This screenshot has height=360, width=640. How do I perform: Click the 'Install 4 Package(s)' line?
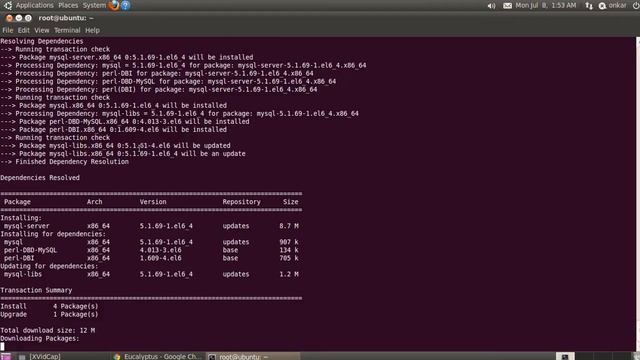pyautogui.click(x=49, y=306)
